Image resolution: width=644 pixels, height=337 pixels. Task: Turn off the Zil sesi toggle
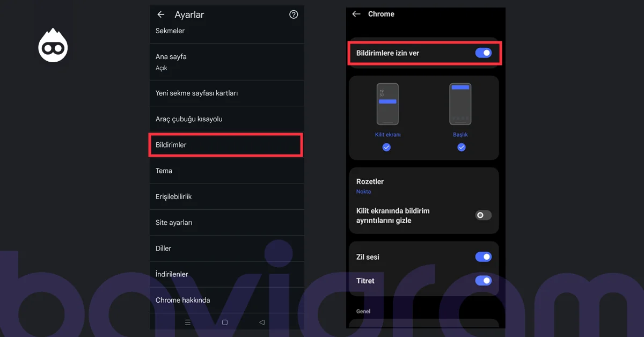(484, 257)
